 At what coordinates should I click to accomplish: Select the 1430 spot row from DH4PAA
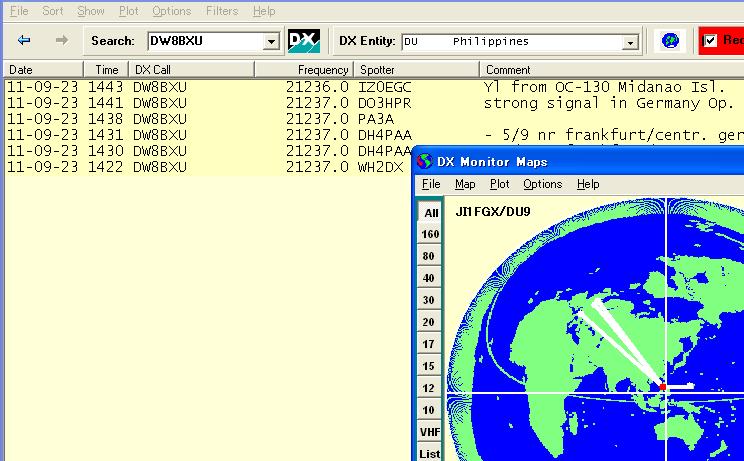208,151
